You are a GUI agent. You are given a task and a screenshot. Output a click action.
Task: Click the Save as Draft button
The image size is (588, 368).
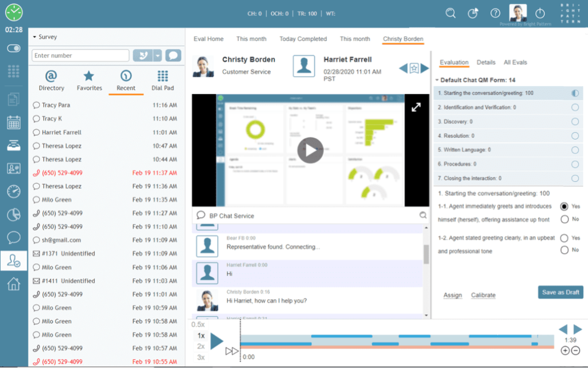click(560, 292)
